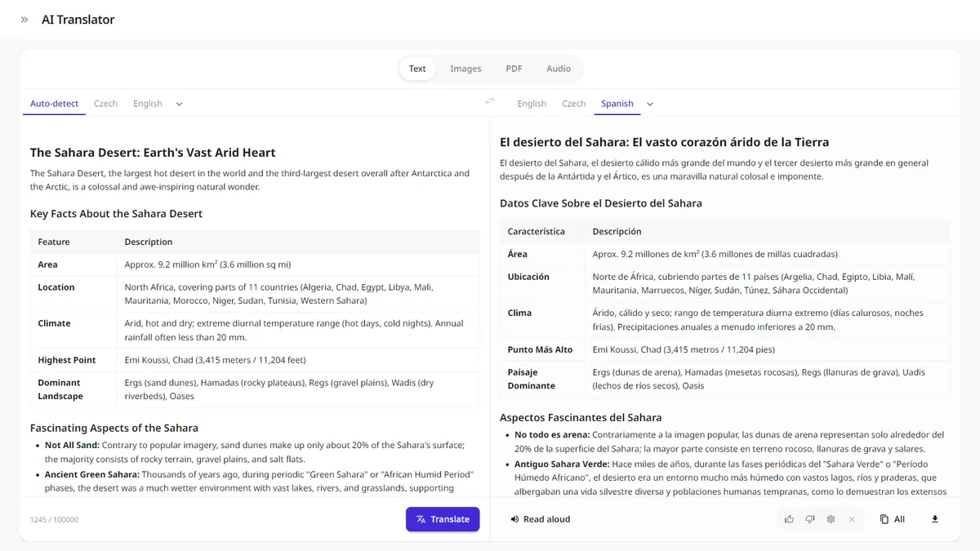
Task: Click 'Emi Koussi, Chad (3,415 metros / 11,204 pies)'
Action: pyautogui.click(x=684, y=349)
